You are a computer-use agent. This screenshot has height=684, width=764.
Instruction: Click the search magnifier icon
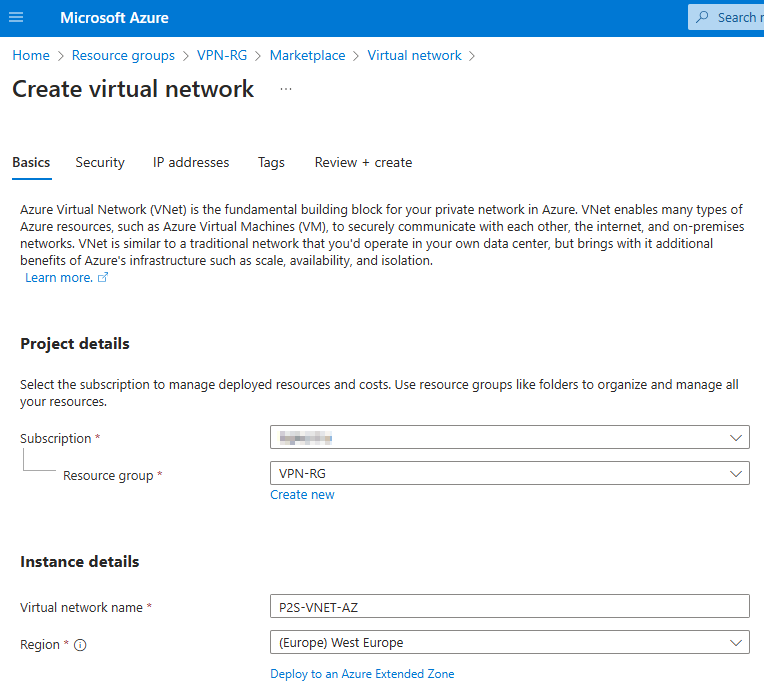[706, 17]
